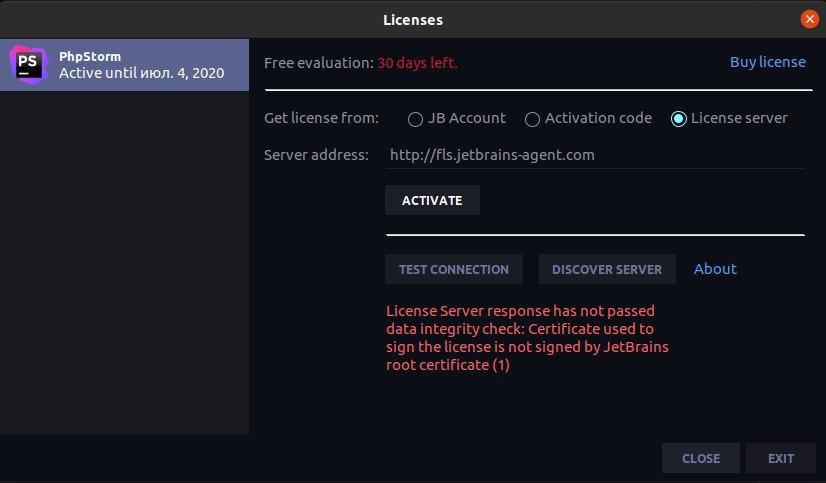Choose the Activation code radio option
Viewport: 826px width, 483px height.
(x=532, y=119)
